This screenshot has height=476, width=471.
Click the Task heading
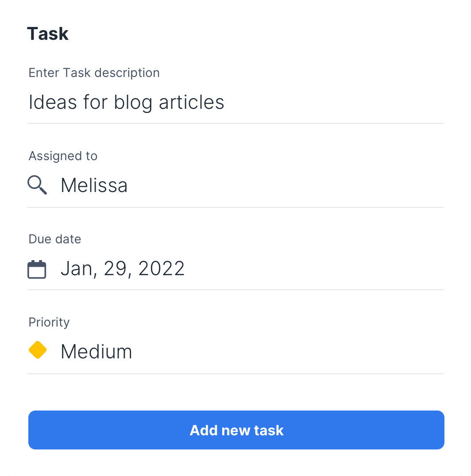tap(48, 33)
